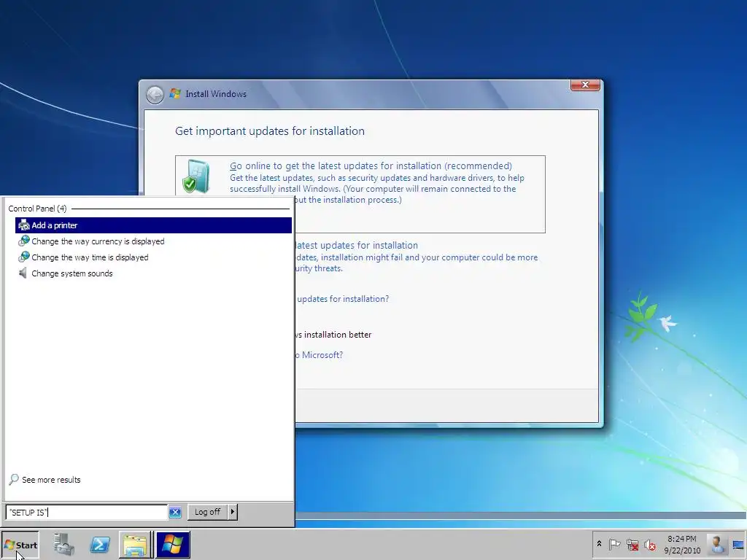Click the speaker icon beside Change system sounds
Screen dimensions: 747x560
pyautogui.click(x=23, y=273)
